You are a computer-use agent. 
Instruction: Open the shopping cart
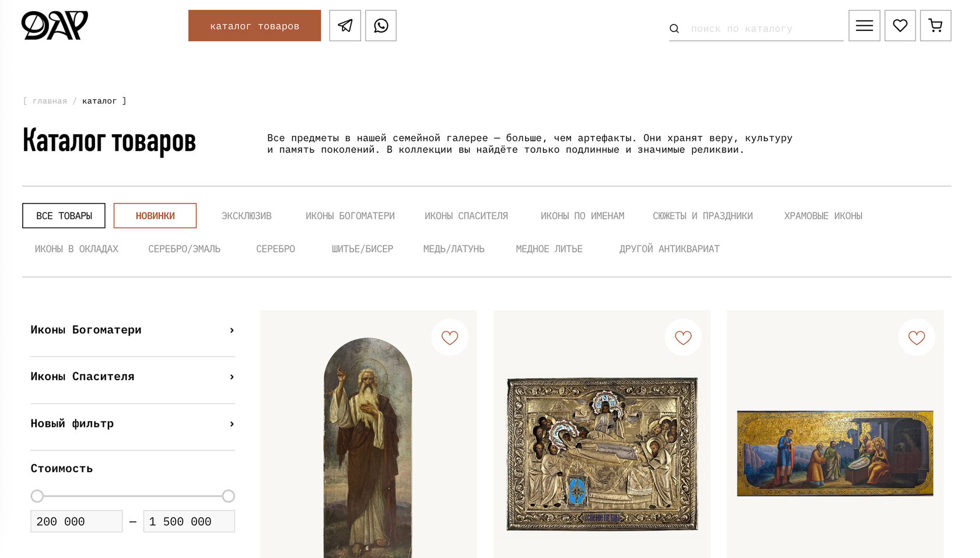pyautogui.click(x=936, y=26)
